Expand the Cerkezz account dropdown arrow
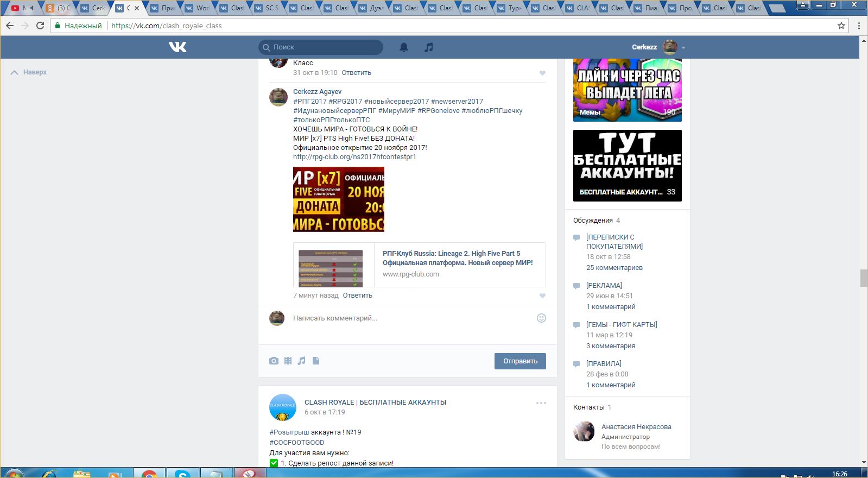The image size is (868, 478). tap(683, 48)
